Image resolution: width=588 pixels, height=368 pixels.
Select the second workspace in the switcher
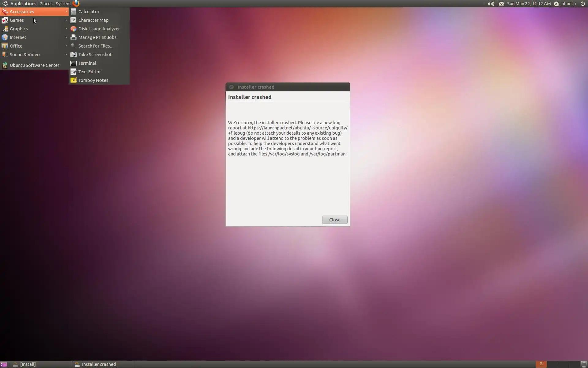(x=552, y=364)
